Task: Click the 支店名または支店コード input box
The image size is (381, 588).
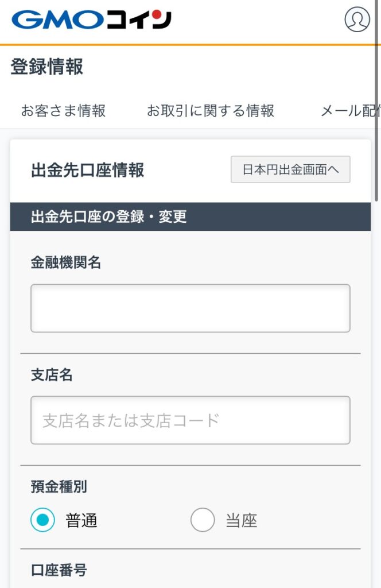Action: [190, 420]
